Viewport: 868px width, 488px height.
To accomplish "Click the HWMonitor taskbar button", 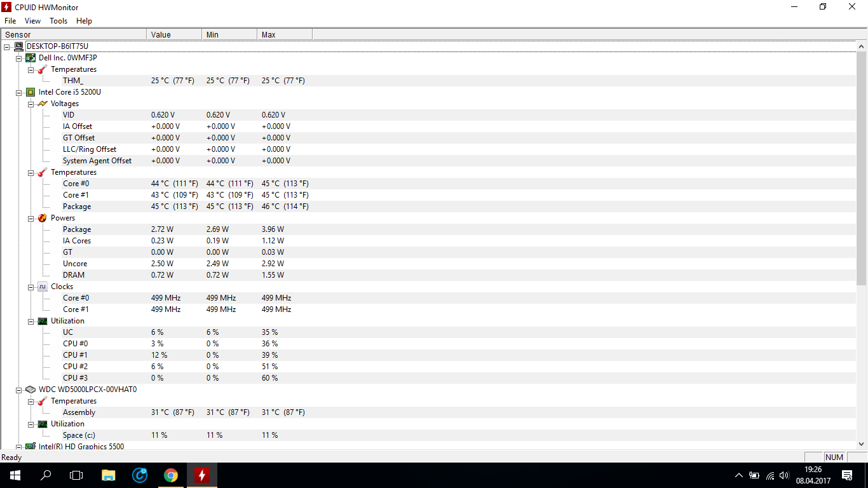I will point(201,475).
